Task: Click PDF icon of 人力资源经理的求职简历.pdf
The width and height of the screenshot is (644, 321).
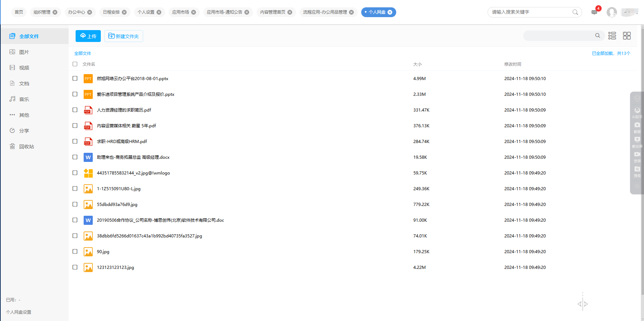Action: point(88,110)
